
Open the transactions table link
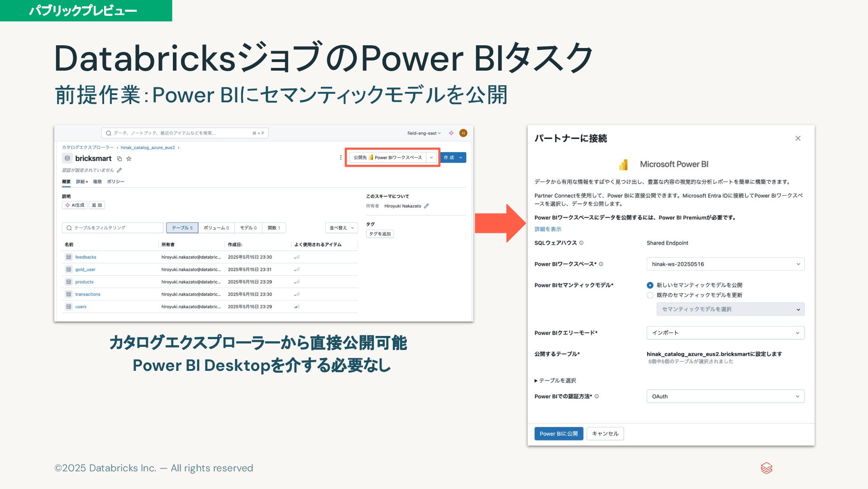[x=88, y=294]
